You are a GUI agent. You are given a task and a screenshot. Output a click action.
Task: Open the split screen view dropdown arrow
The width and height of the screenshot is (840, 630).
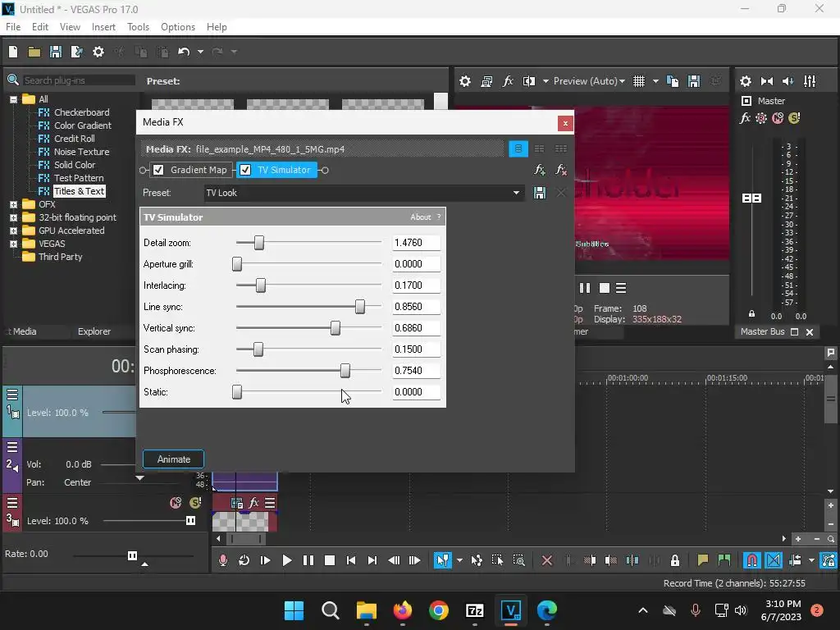tap(546, 81)
